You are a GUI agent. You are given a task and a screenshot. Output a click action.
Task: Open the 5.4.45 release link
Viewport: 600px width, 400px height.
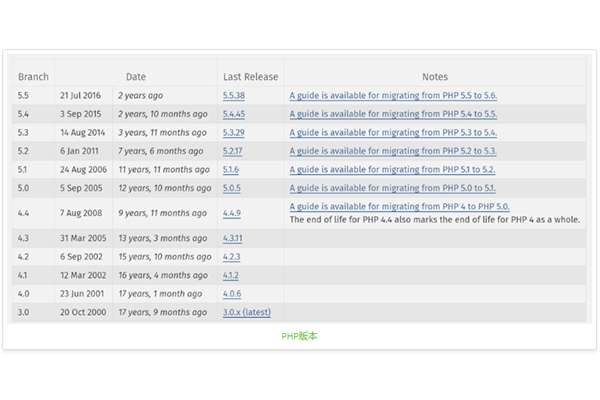click(234, 114)
